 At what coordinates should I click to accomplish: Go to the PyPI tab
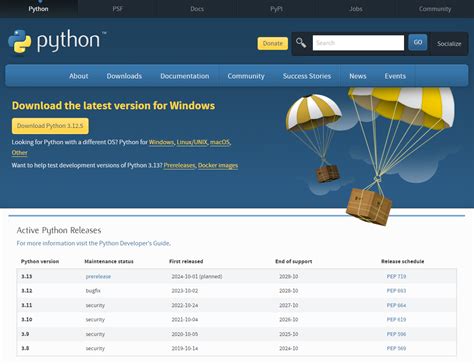[x=276, y=9]
